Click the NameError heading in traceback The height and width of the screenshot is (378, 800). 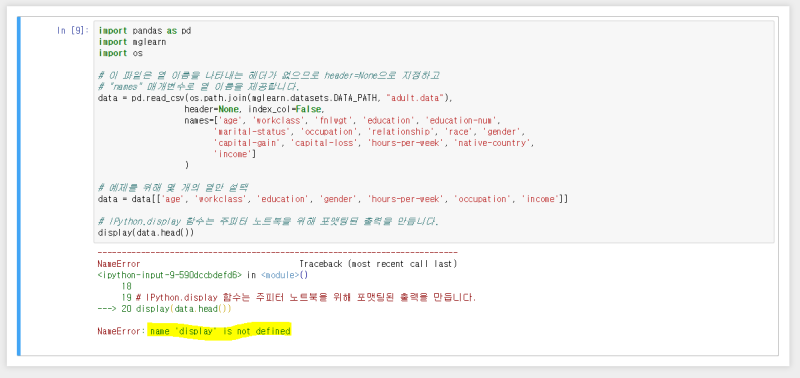click(118, 264)
